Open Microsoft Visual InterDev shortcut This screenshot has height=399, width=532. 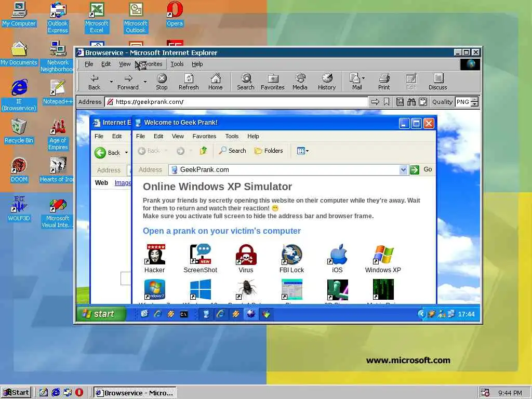(57, 212)
